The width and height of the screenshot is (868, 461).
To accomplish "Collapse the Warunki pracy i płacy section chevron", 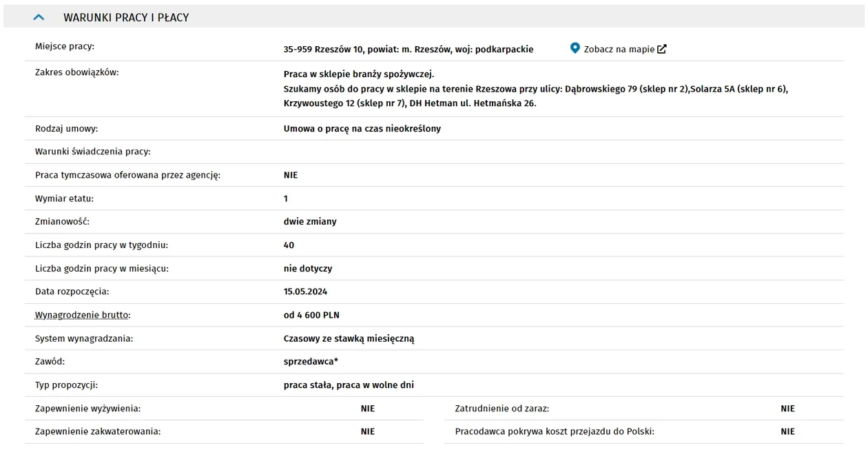I will click(39, 17).
